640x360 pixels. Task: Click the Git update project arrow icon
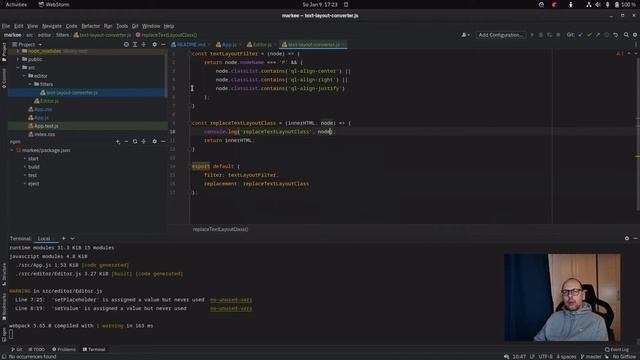coord(580,35)
